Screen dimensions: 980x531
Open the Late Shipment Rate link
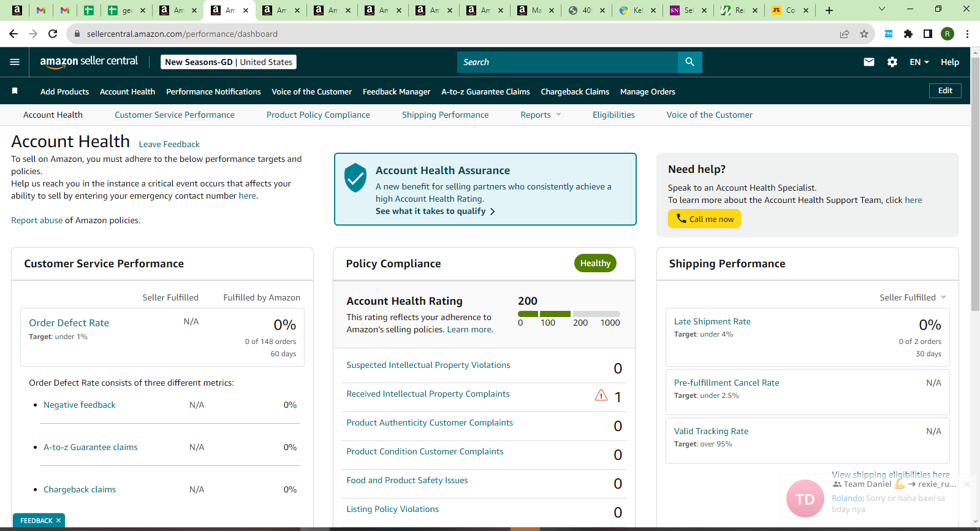pos(712,321)
